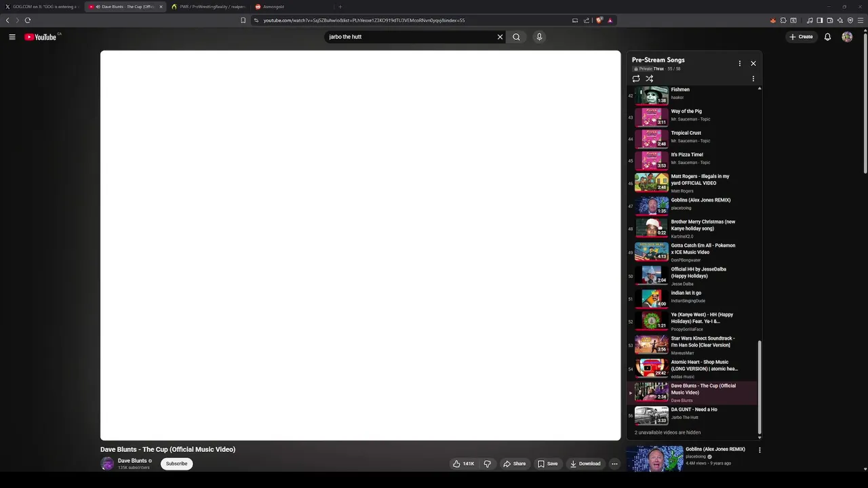Toggle shuffle playlist
868x488 pixels.
(649, 79)
